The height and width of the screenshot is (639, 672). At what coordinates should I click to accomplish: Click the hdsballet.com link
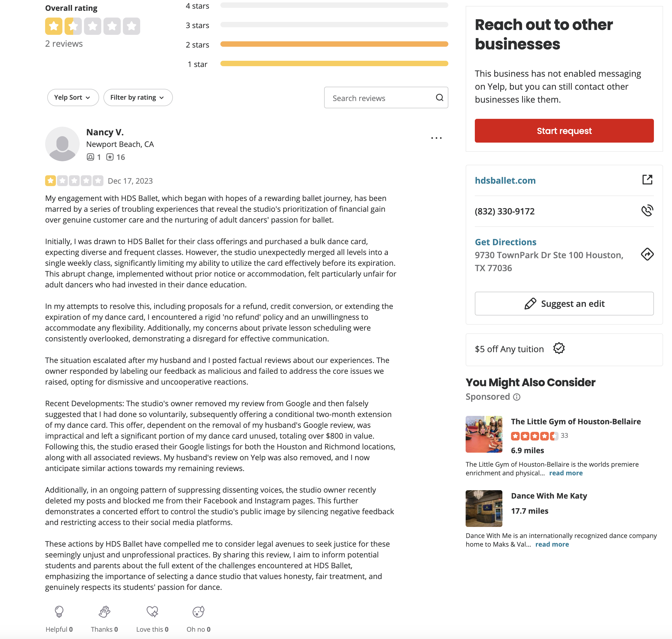[505, 179]
